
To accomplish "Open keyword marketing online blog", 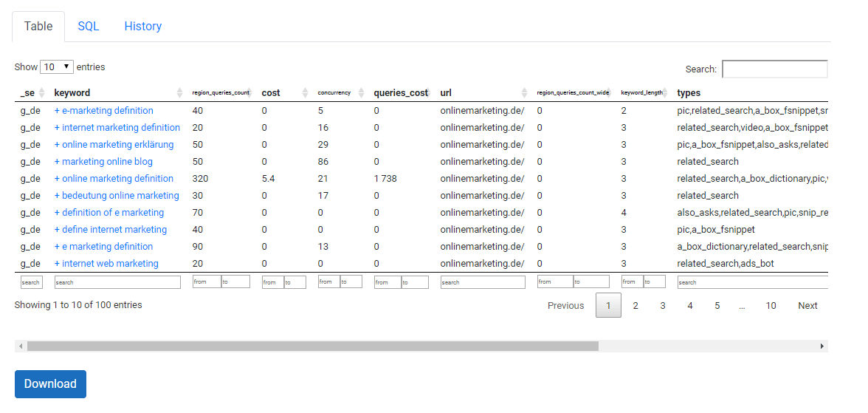I will click(x=103, y=161).
